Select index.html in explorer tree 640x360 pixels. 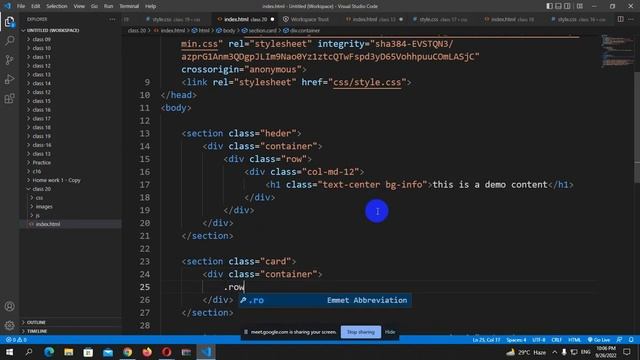48,224
